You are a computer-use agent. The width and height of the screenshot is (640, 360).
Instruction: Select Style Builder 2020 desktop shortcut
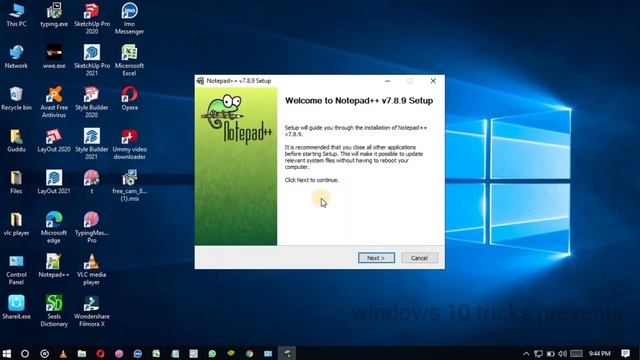click(x=92, y=102)
